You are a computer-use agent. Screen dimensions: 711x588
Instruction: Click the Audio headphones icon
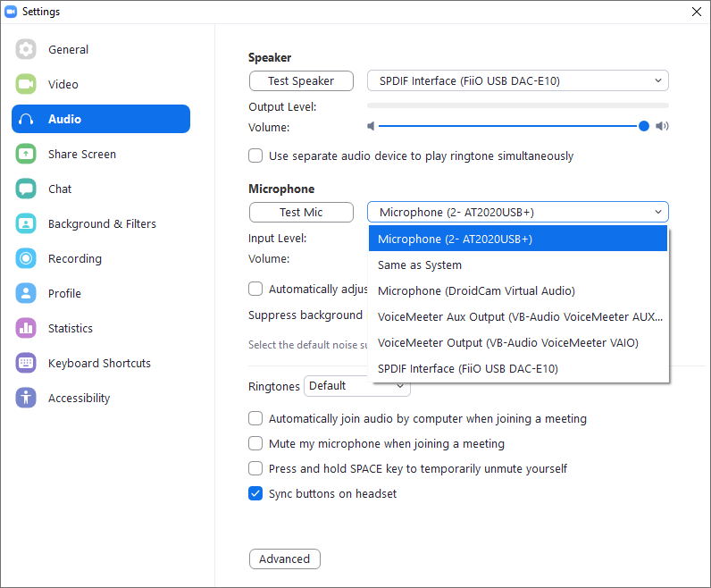[x=26, y=119]
